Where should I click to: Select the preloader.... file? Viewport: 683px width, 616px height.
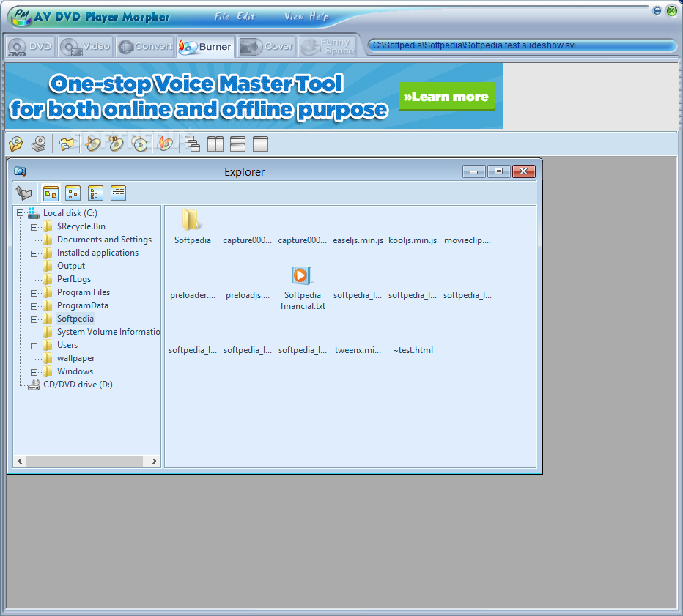193,295
